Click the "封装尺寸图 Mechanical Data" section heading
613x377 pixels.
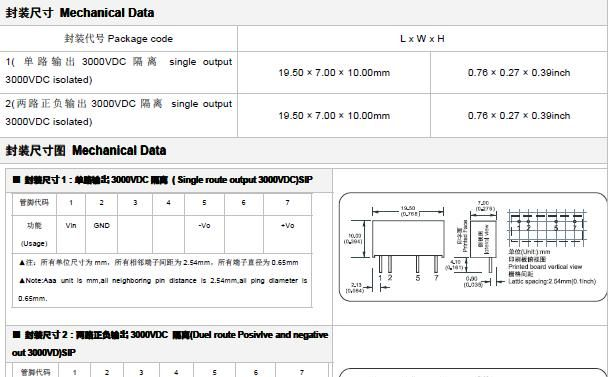(86, 150)
